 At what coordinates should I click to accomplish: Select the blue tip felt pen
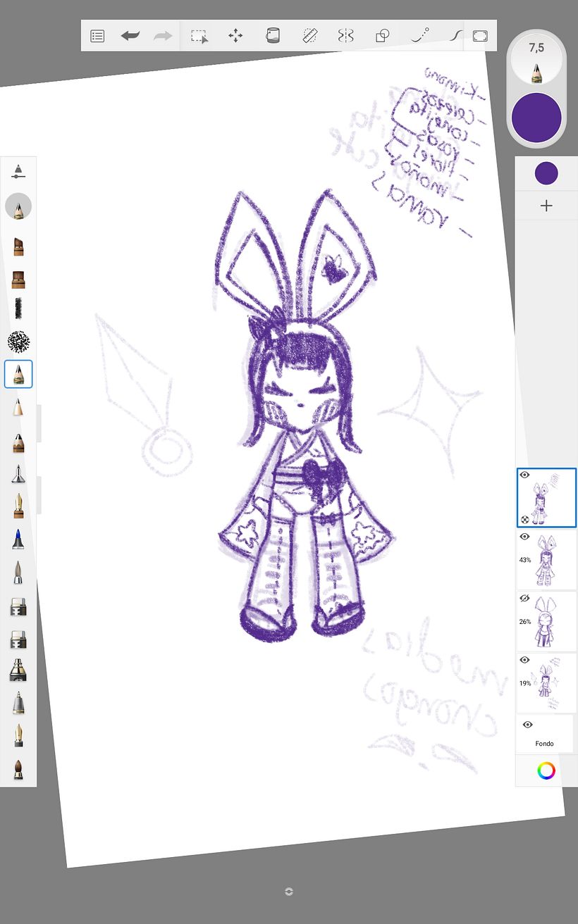(x=18, y=539)
